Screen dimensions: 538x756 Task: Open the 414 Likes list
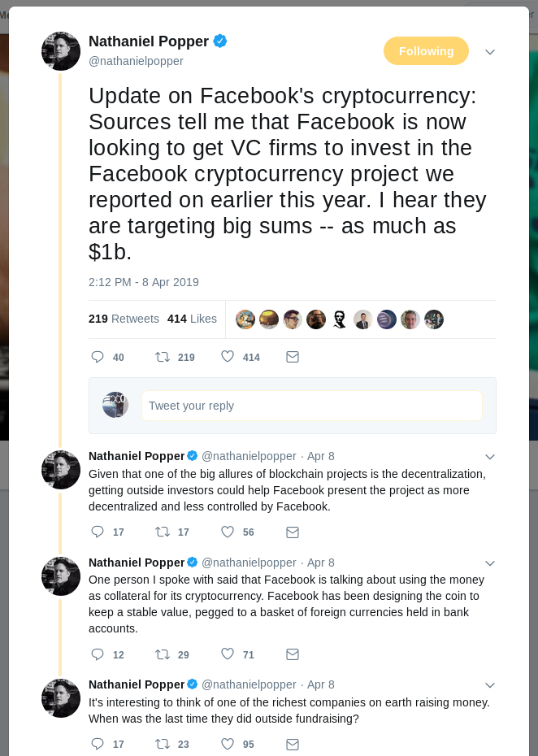(x=192, y=319)
